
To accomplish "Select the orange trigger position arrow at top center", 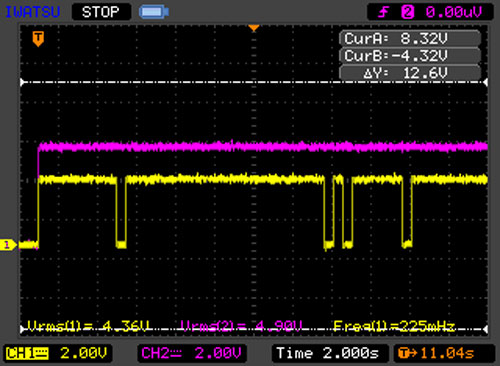I will click(254, 28).
